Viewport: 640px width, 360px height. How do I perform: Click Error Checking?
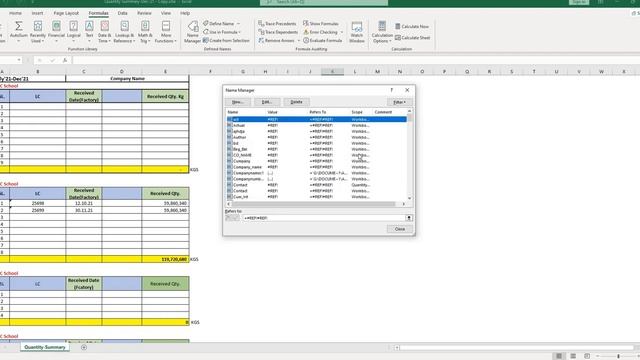320,32
